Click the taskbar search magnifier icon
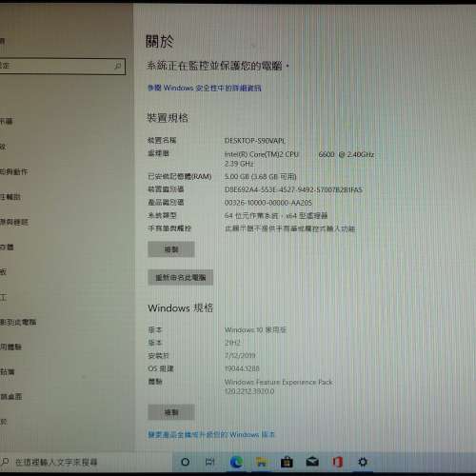 pos(5,462)
